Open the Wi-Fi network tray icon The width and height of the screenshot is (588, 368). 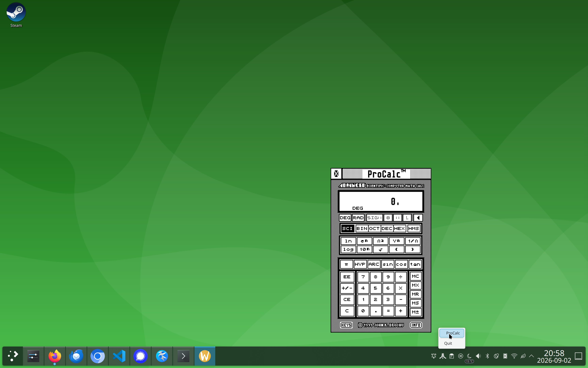click(514, 356)
